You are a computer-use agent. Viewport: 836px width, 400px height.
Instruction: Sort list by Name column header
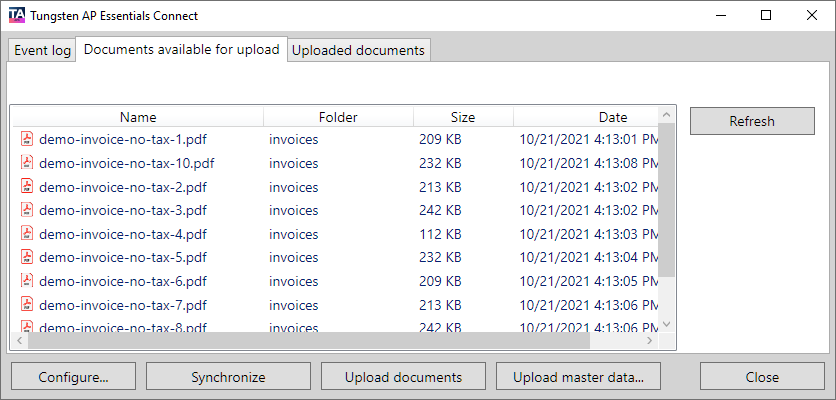click(138, 117)
